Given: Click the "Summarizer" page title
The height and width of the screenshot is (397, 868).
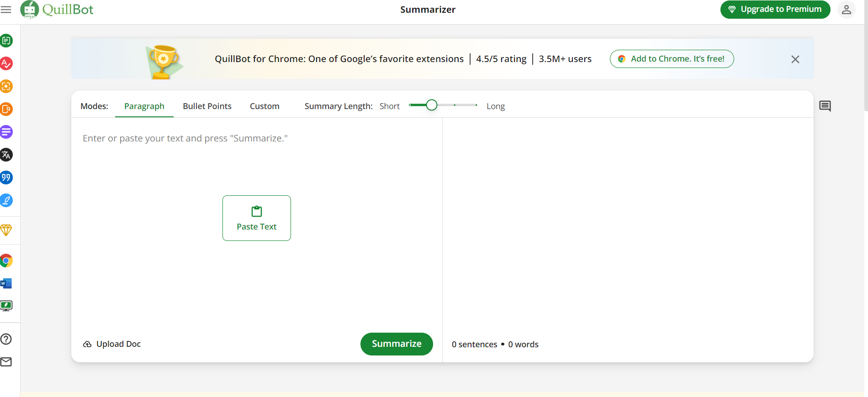Looking at the screenshot, I should pos(428,10).
